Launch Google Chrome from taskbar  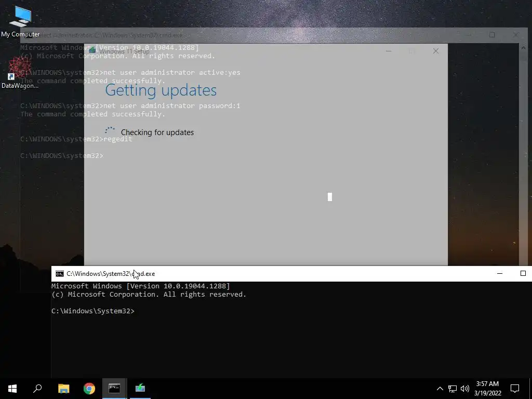(89, 389)
